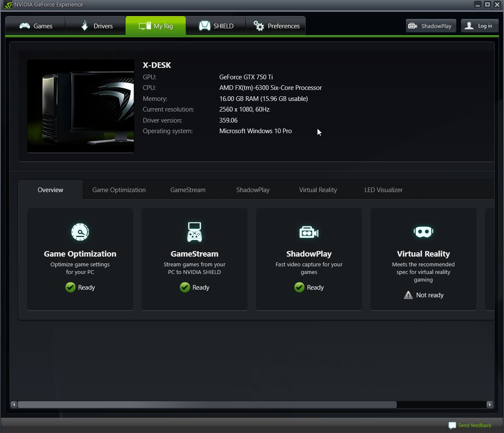Click the gears icon on Preferences
Image resolution: width=504 pixels, height=433 pixels.
click(259, 26)
